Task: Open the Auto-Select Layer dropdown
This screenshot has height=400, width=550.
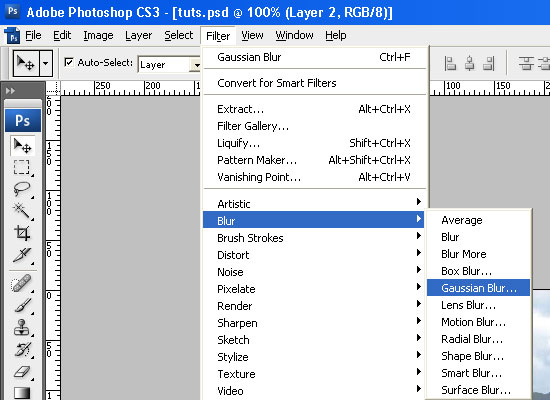Action: [x=170, y=65]
